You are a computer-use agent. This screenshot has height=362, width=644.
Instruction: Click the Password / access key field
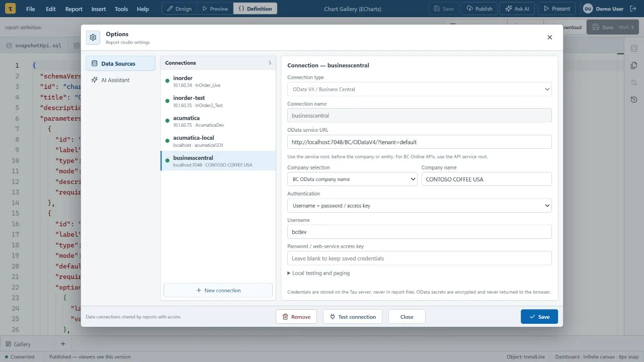point(419,258)
